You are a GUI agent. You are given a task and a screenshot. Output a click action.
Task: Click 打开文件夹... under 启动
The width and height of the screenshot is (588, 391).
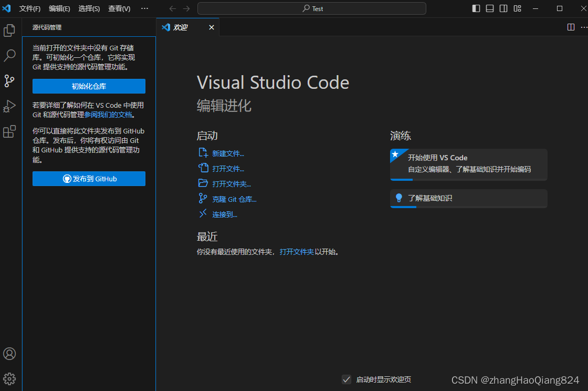(232, 184)
